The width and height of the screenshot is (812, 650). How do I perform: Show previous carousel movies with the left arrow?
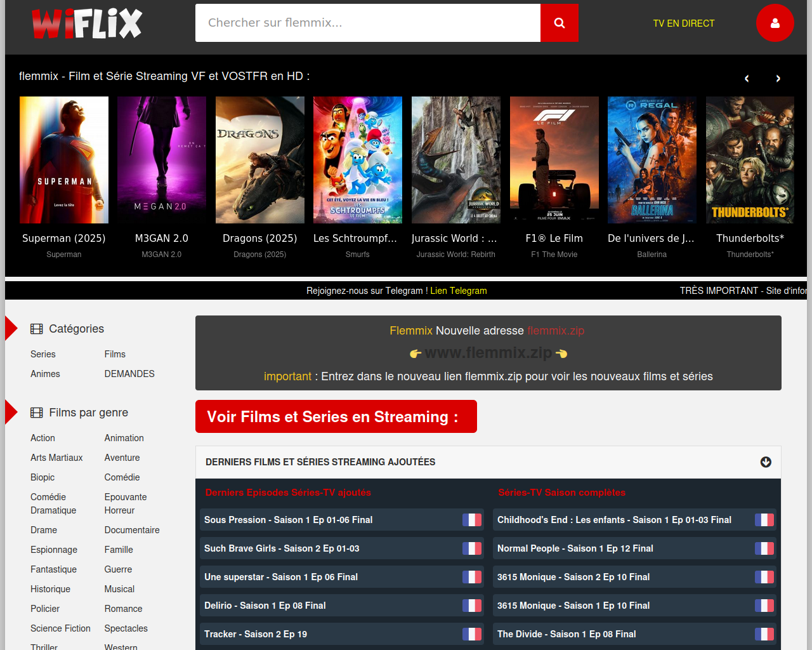(747, 78)
